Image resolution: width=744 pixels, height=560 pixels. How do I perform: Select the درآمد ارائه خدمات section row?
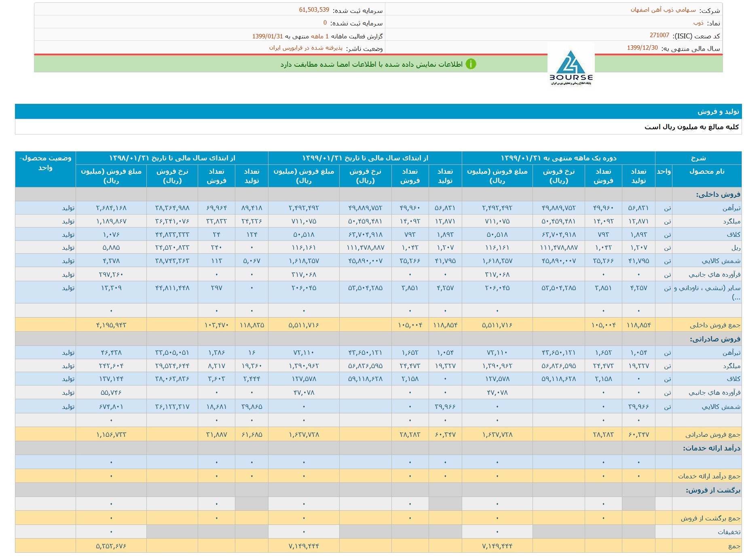click(712, 448)
